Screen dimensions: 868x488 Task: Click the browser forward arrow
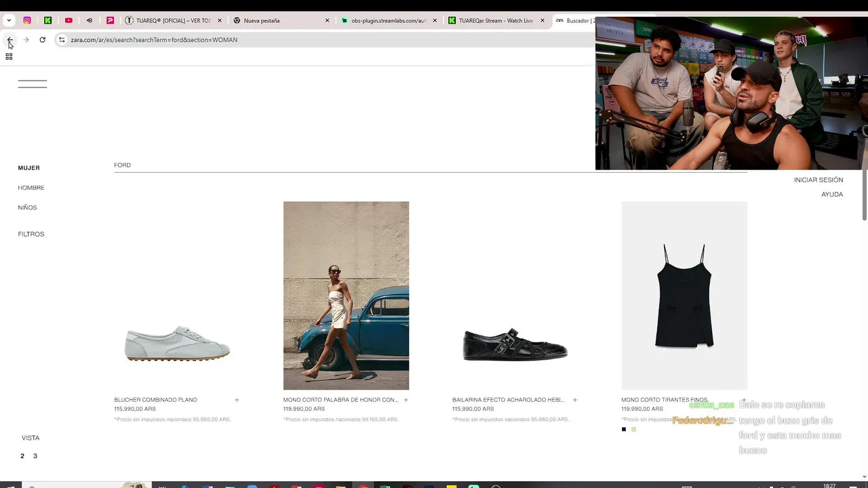point(26,40)
